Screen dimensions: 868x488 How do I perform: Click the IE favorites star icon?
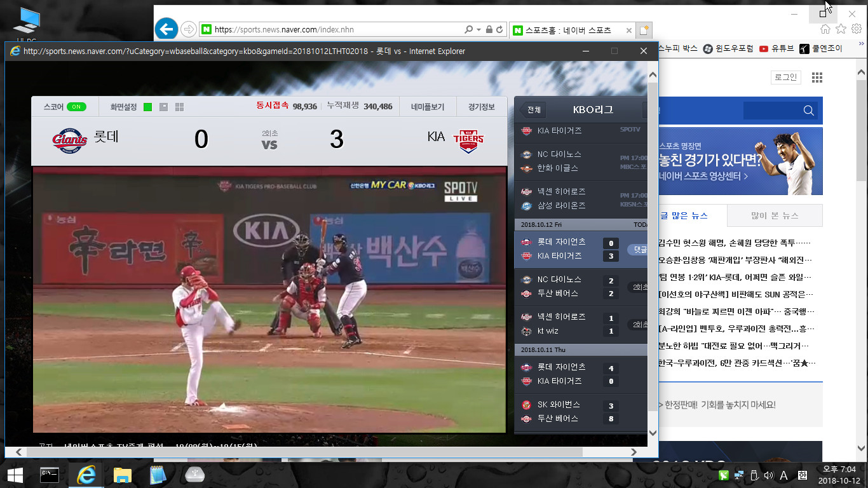tap(841, 29)
